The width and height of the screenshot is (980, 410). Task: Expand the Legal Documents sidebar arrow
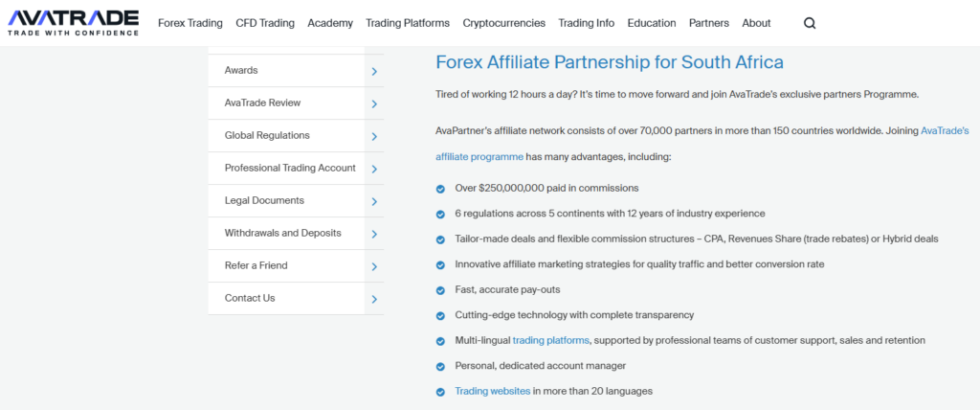[374, 201]
